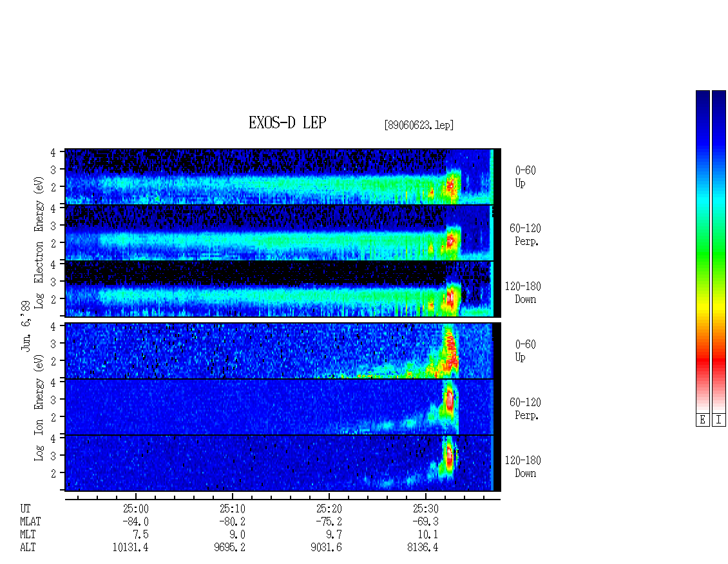This screenshot has width=728, height=564.
Task: Click the boxed E label under the color bar
Action: pos(702,420)
